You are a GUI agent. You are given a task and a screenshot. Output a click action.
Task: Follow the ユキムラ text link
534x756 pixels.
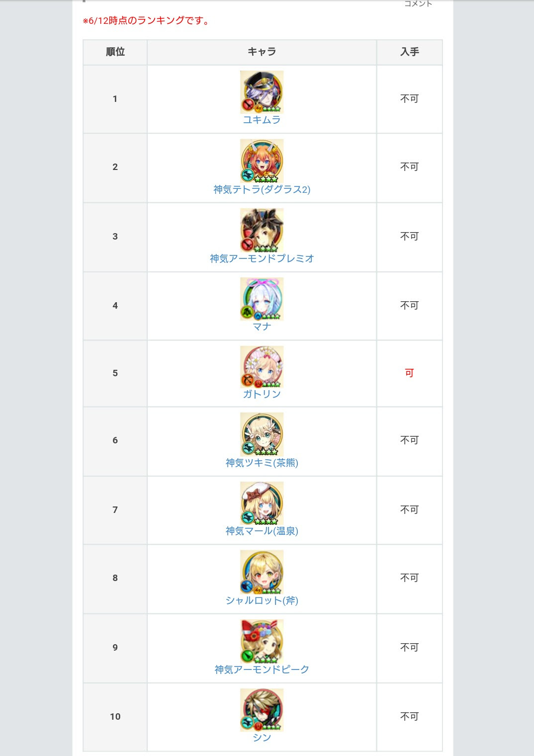click(262, 120)
